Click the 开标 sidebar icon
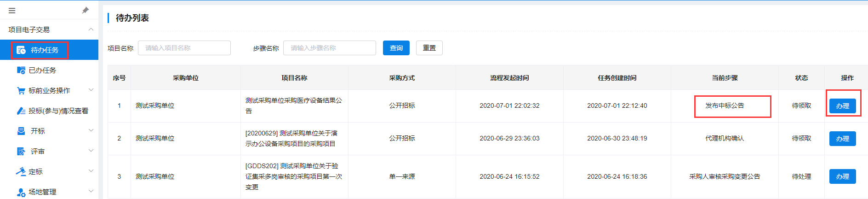Image resolution: width=868 pixels, height=199 pixels. tap(21, 131)
